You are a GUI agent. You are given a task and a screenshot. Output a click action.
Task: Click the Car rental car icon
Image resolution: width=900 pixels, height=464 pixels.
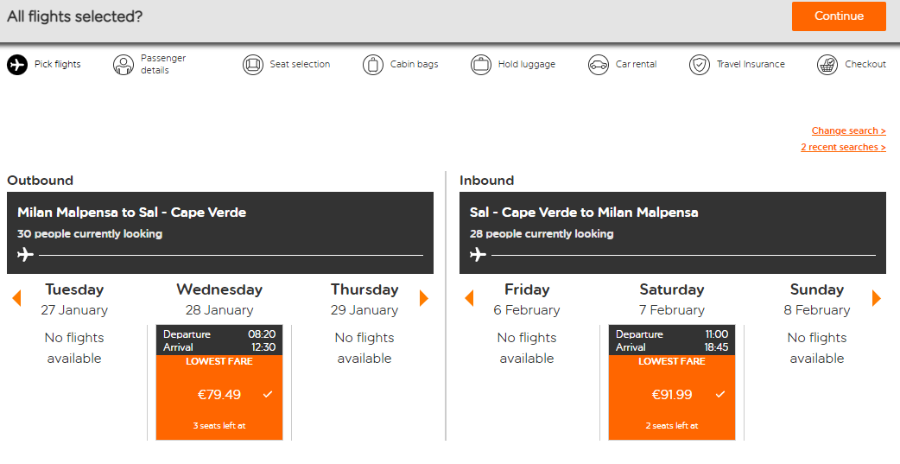pyautogui.click(x=598, y=64)
